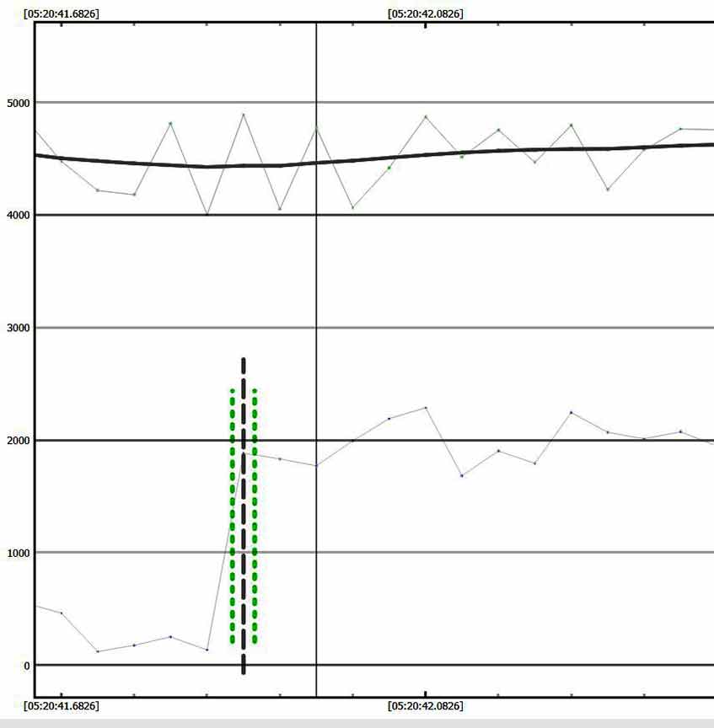The image size is (714, 728).
Task: Click the 5000 y-axis value
Action: click(18, 103)
